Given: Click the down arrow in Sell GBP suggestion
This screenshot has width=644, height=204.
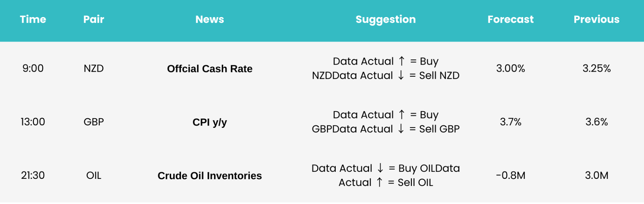Looking at the screenshot, I should click(401, 129).
